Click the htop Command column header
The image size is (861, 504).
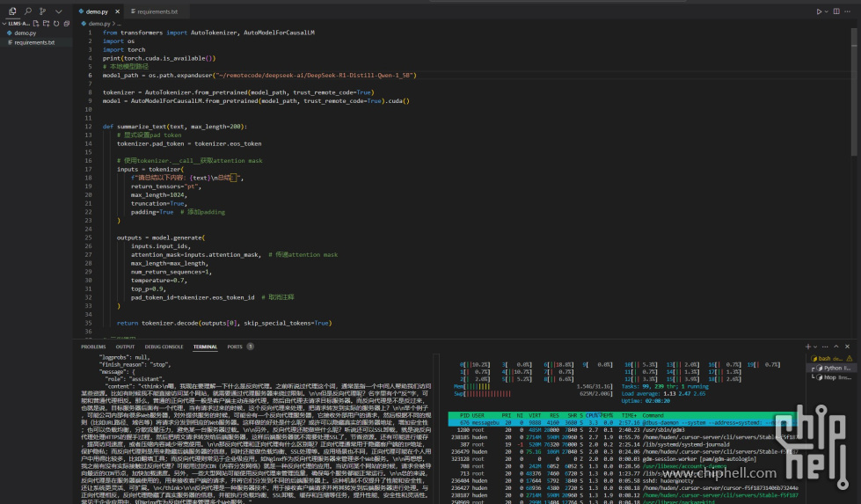click(653, 416)
